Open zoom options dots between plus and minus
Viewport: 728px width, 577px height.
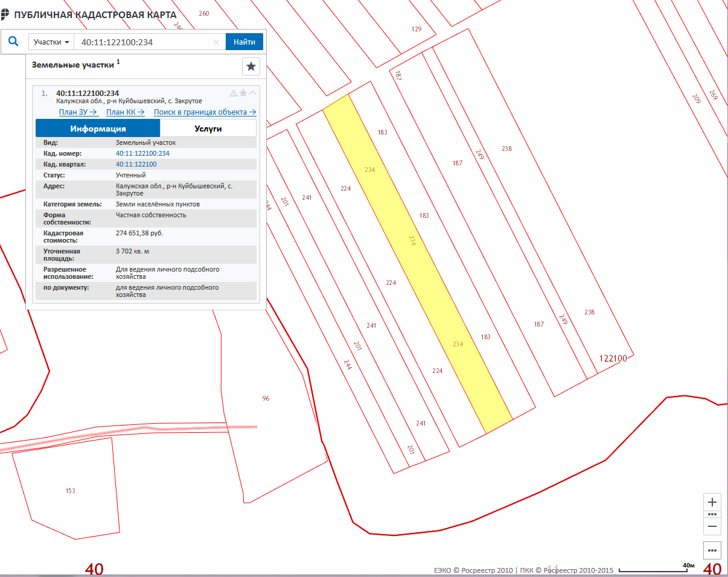point(712,514)
